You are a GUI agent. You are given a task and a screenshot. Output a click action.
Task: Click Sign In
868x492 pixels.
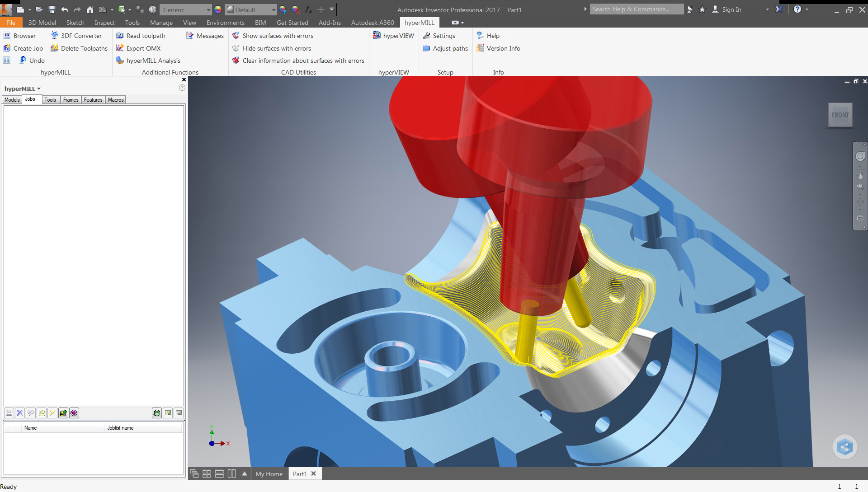pyautogui.click(x=731, y=9)
